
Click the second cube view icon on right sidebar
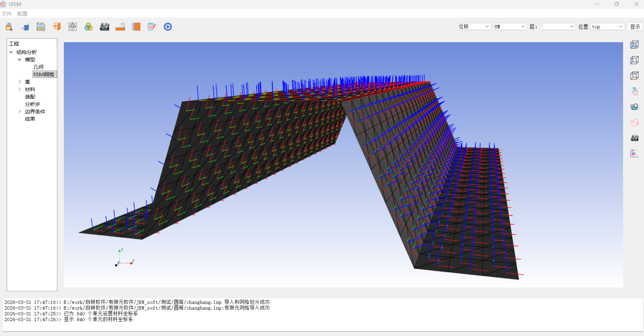click(x=634, y=60)
